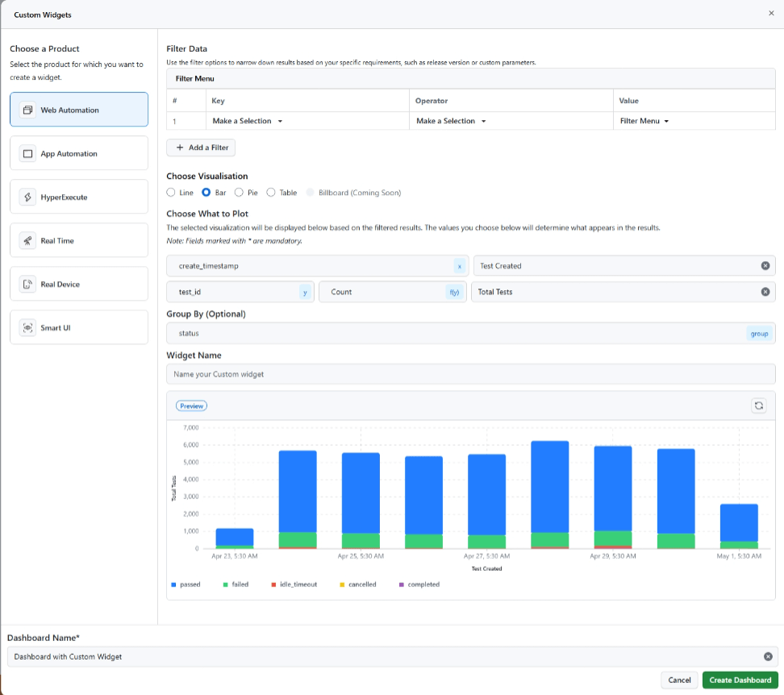Expand the Operator Make a Selection dropdown
This screenshot has width=784, height=695.
pos(451,121)
